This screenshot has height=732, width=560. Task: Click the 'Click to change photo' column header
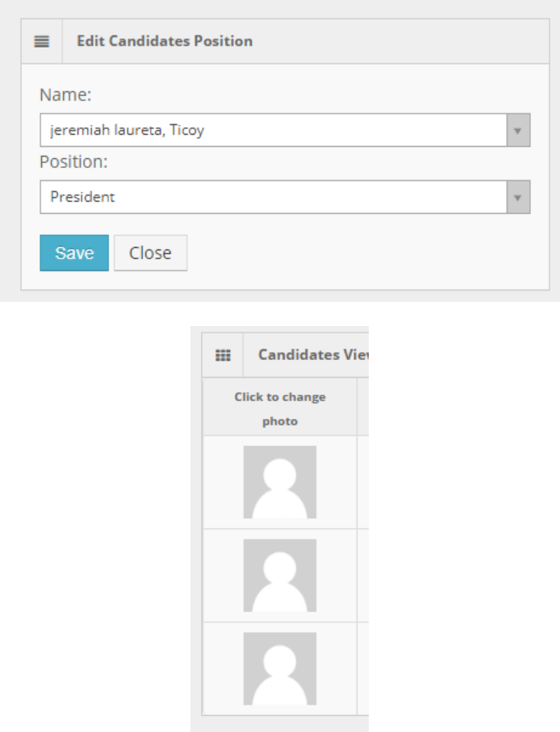point(280,408)
